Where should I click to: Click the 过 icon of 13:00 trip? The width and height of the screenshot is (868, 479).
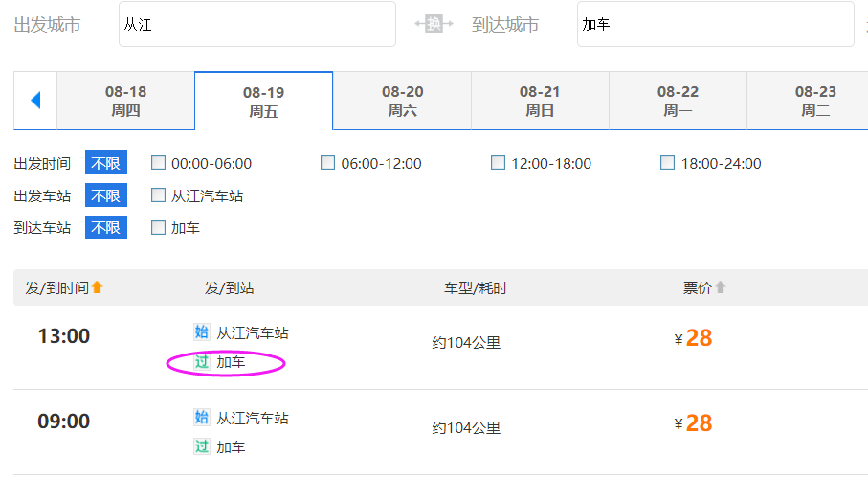[x=201, y=362]
